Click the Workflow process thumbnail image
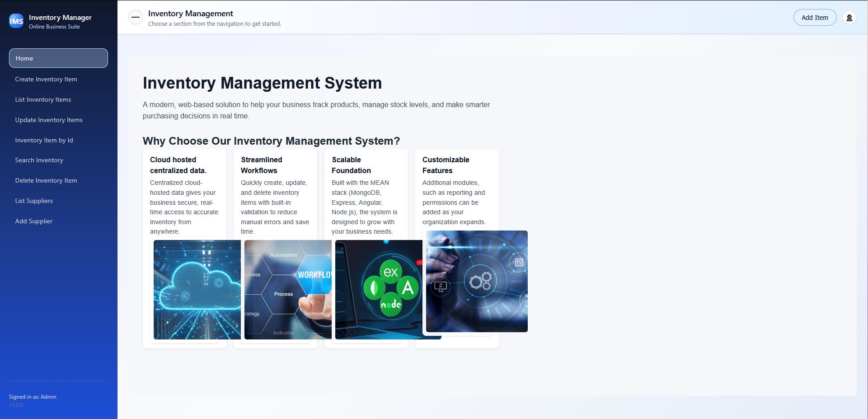Screen dimensions: 868x419 pos(288,289)
